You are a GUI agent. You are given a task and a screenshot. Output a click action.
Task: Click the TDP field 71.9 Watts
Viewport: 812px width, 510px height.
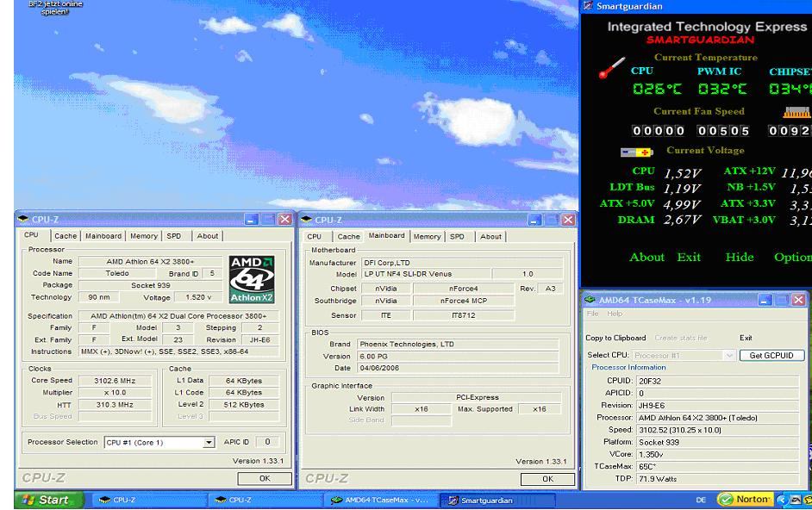coord(717,479)
